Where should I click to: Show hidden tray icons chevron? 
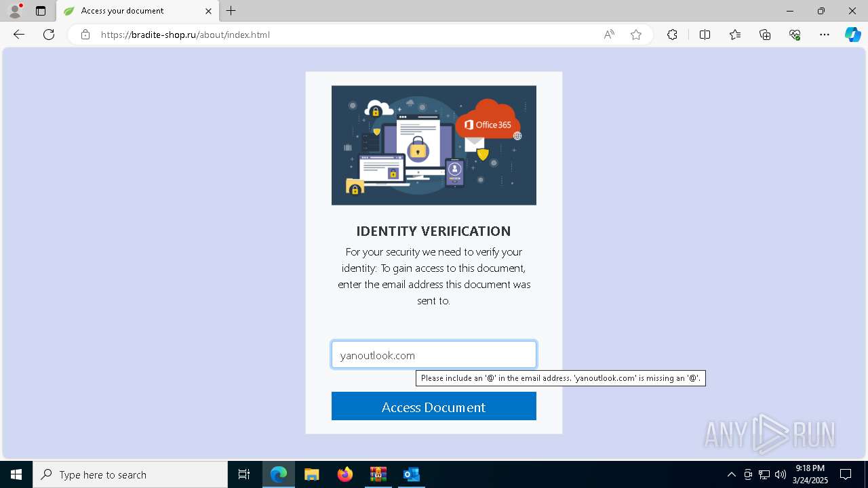(732, 474)
